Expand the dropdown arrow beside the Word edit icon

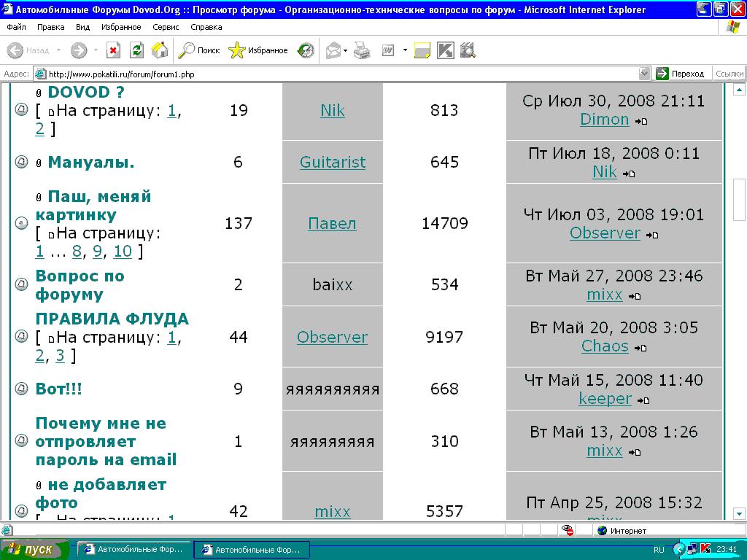[405, 50]
